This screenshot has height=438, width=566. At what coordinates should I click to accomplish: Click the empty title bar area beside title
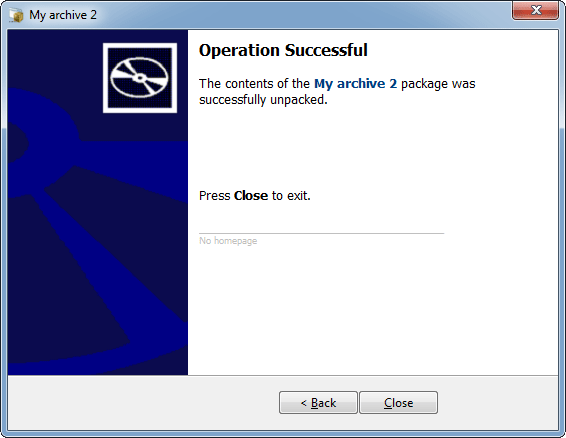(x=303, y=14)
